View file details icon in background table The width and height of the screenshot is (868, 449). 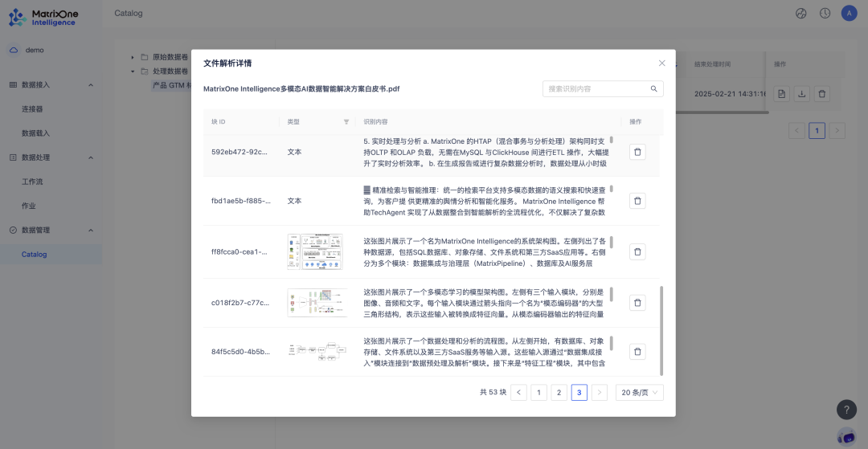point(781,94)
